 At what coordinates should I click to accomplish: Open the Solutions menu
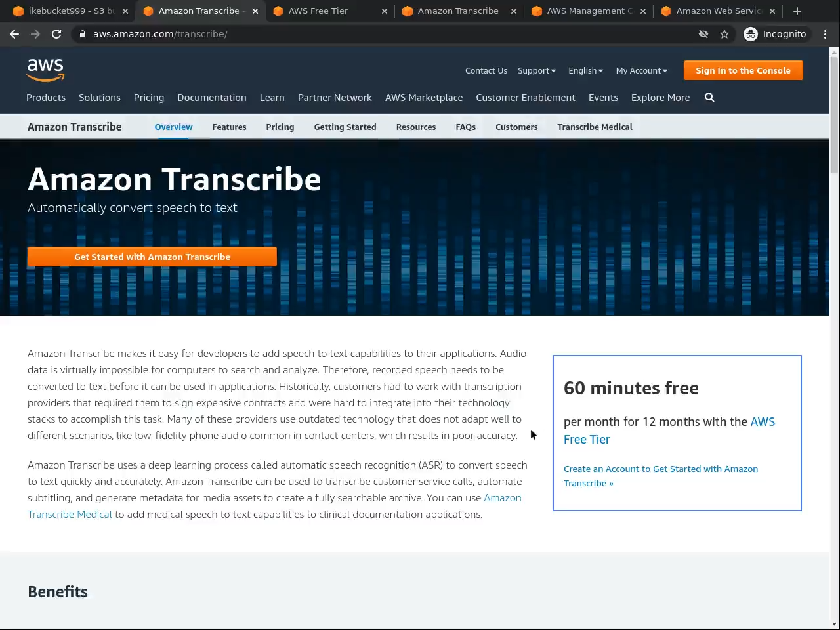(100, 98)
